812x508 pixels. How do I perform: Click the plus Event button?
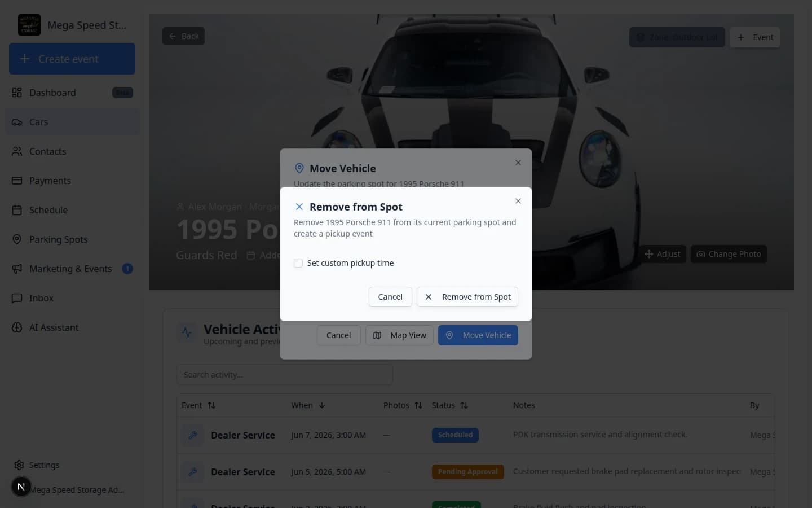(755, 37)
